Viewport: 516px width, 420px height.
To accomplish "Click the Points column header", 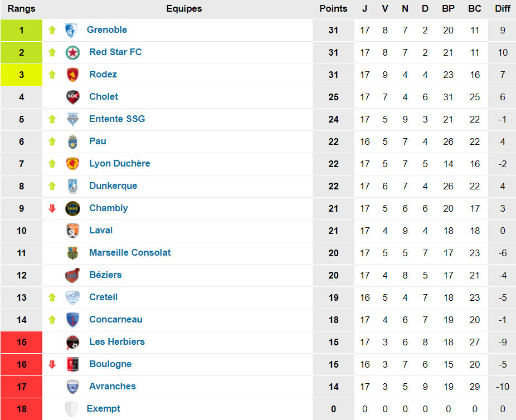I will pyautogui.click(x=333, y=8).
